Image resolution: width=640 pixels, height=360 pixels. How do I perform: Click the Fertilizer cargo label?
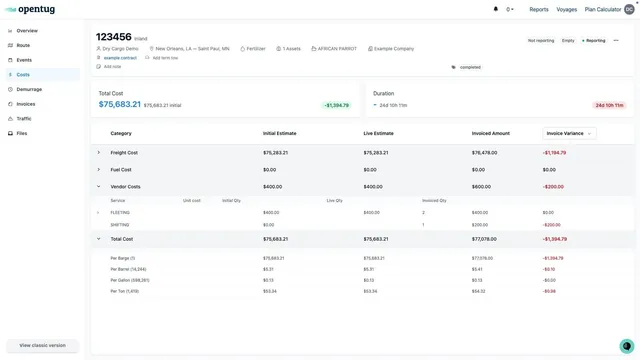pos(256,49)
